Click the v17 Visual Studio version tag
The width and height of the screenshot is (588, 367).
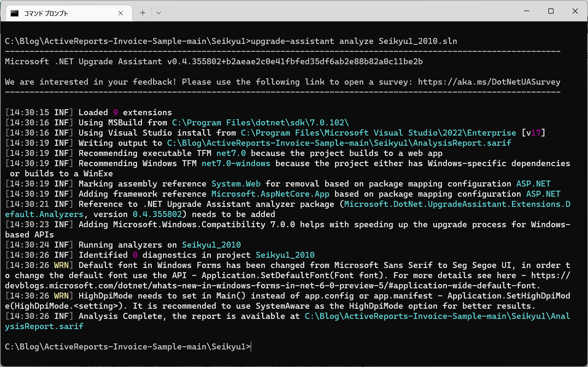(533, 133)
